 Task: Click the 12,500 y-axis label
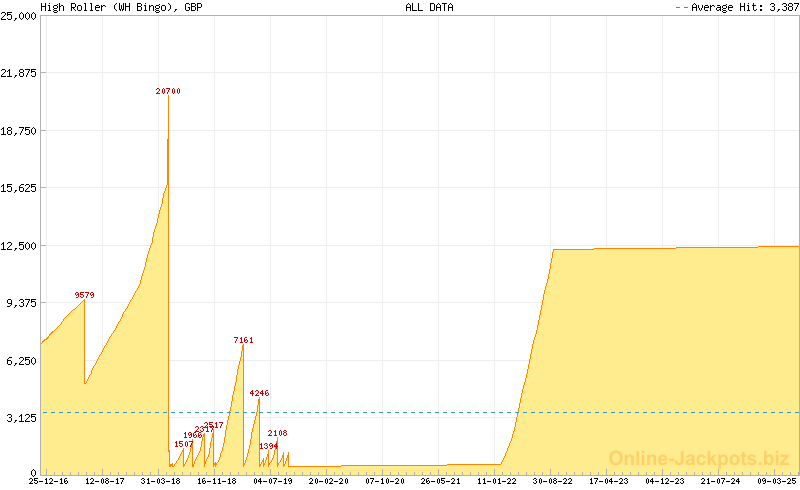[x=20, y=246]
